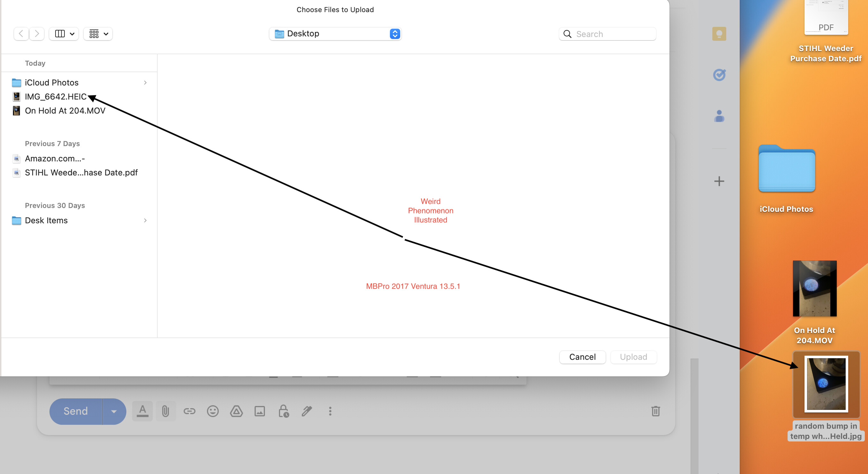The width and height of the screenshot is (868, 474).
Task: Open the Desktop location popup menu
Action: pos(335,34)
